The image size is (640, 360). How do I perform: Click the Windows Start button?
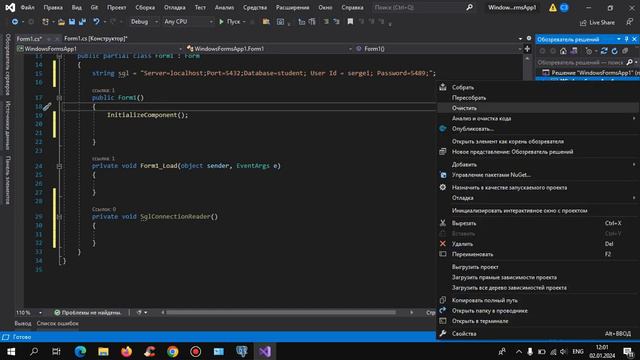pos(11,351)
